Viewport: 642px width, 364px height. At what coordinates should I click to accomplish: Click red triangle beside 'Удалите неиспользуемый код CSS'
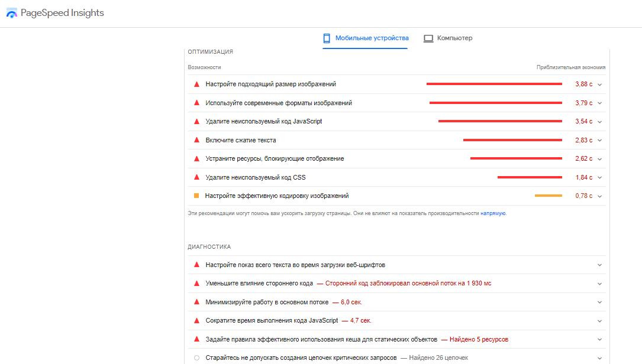coord(196,177)
